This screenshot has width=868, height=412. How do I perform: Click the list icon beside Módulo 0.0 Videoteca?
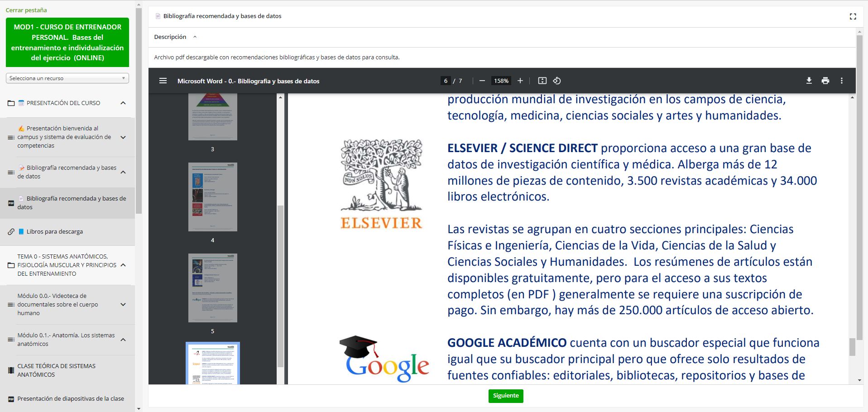pos(11,305)
